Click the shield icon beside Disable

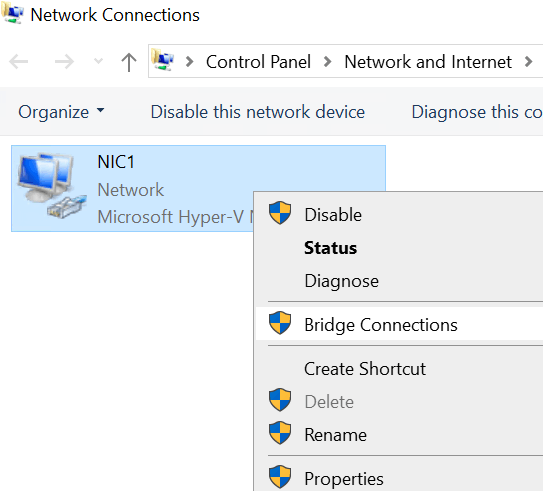point(280,213)
